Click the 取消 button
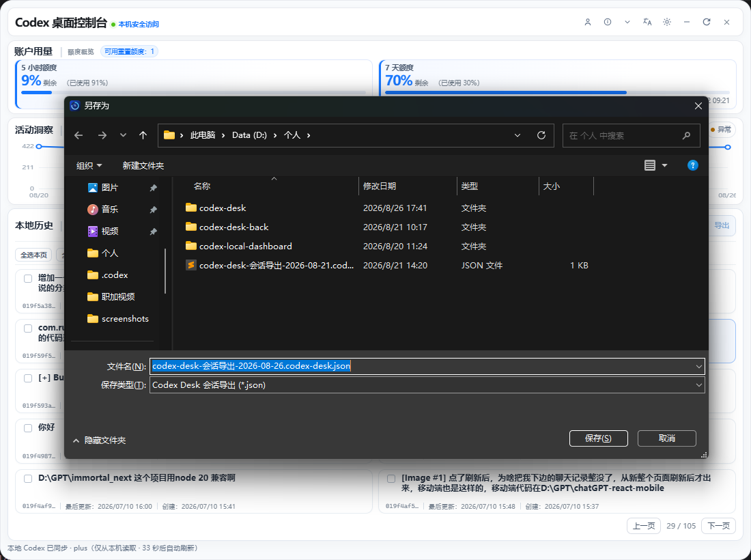 [x=667, y=438]
